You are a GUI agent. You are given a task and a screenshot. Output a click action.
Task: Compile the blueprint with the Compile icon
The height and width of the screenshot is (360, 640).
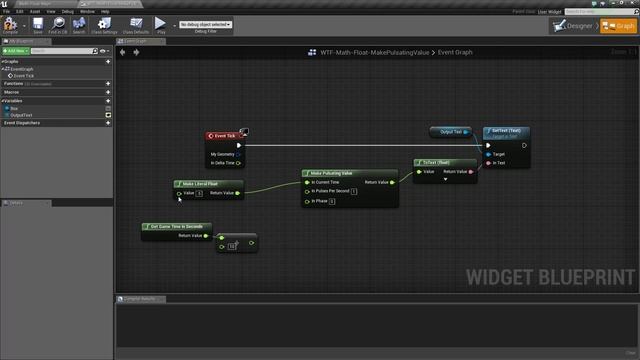coord(10,25)
